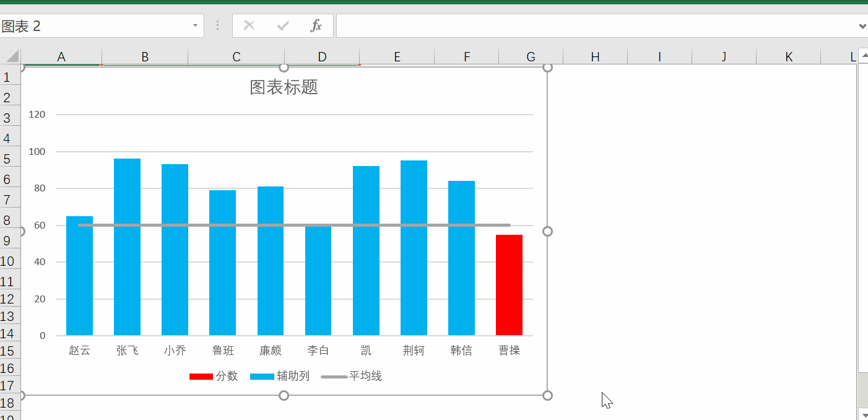Screen dimensions: 868x420
Task: Select column K header
Action: pos(789,57)
